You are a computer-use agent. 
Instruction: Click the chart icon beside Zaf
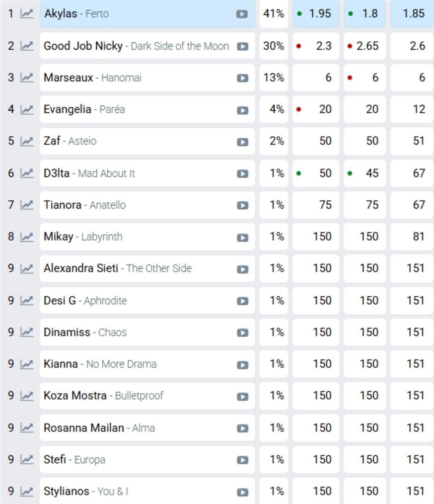pos(27,141)
